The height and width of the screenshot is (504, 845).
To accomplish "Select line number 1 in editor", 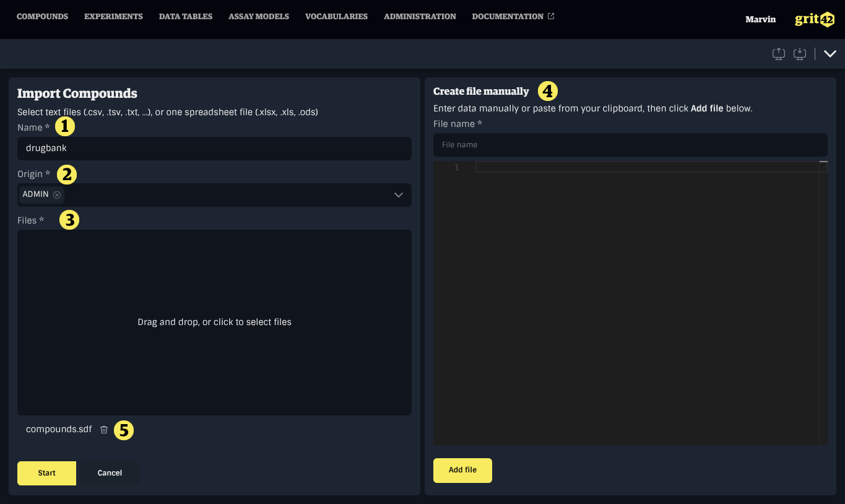I will 457,168.
